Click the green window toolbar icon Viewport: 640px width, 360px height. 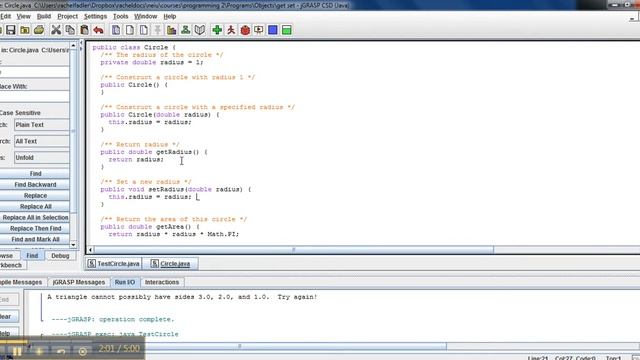[287, 30]
